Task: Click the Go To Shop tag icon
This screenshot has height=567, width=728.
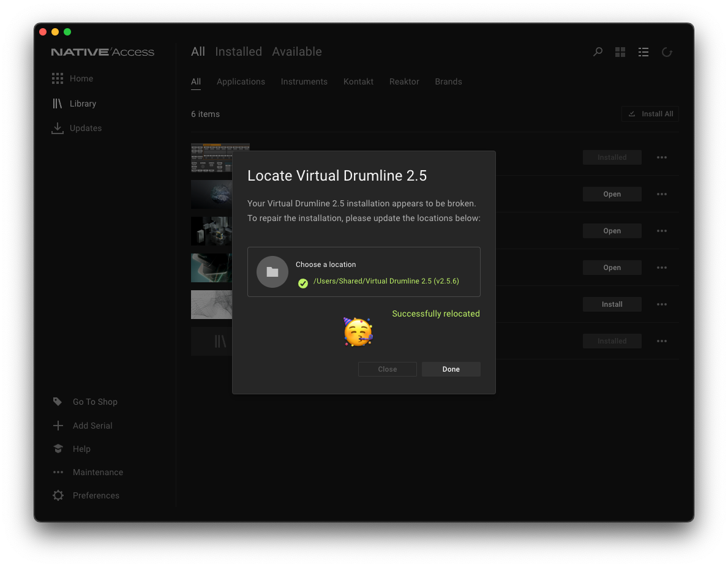Action: coord(58,402)
